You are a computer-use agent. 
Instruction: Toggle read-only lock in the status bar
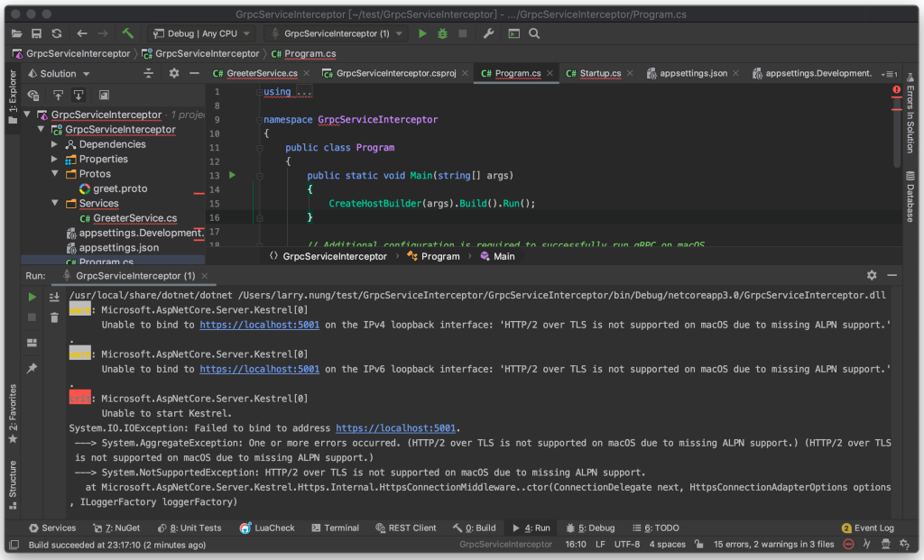(699, 544)
